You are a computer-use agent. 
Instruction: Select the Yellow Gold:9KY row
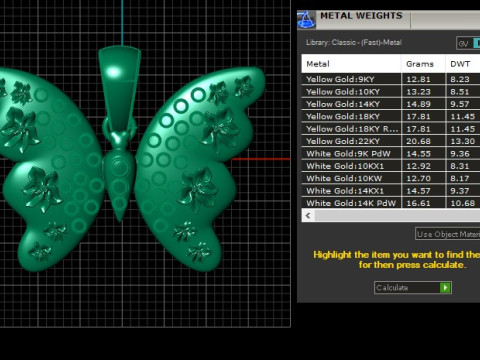pos(391,79)
